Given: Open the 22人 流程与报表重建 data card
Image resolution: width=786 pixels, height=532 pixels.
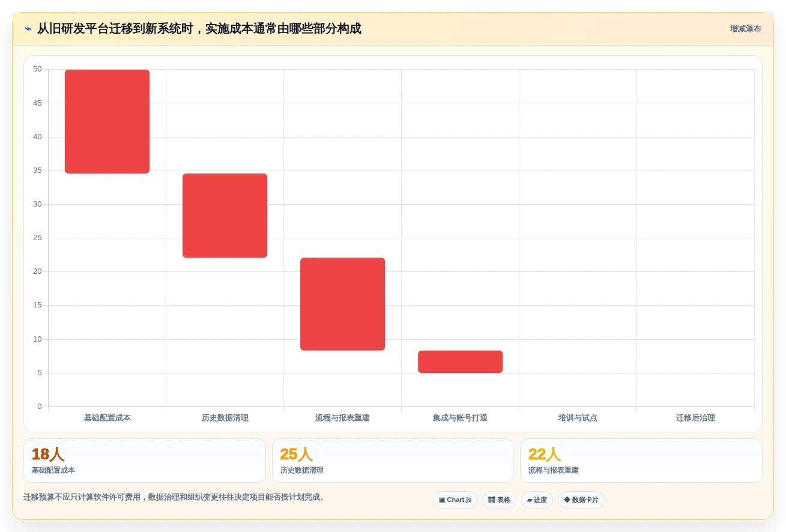Looking at the screenshot, I should (x=641, y=461).
